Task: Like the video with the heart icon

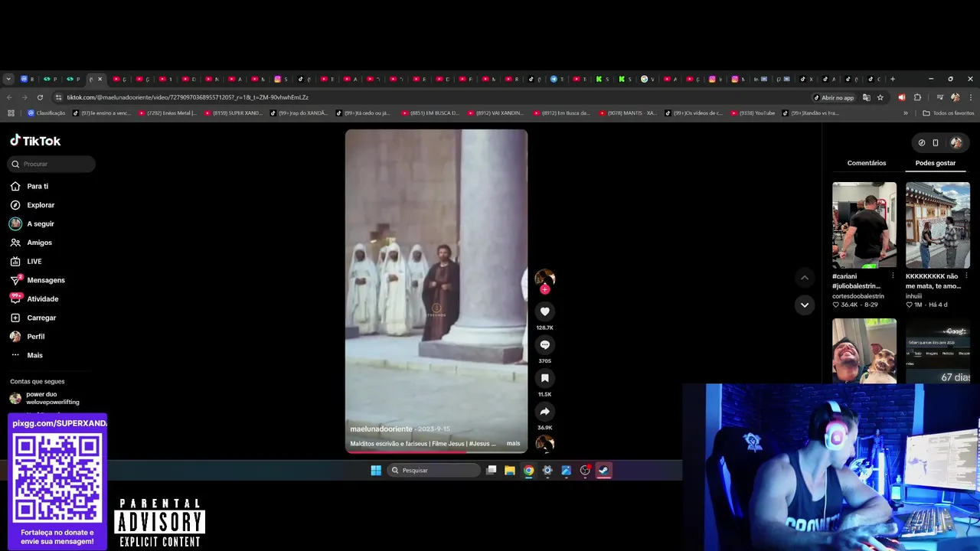Action: (x=544, y=311)
